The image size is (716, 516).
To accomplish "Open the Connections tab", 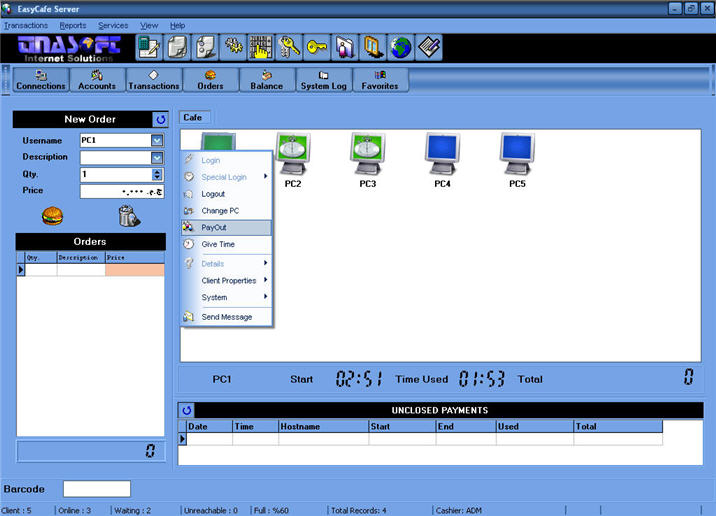I will [41, 80].
